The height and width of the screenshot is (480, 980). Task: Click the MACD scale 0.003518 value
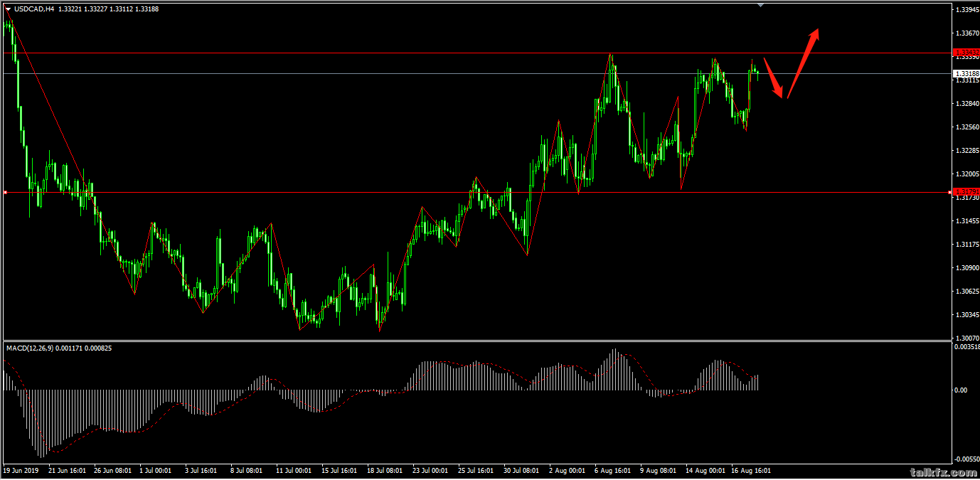coord(966,347)
